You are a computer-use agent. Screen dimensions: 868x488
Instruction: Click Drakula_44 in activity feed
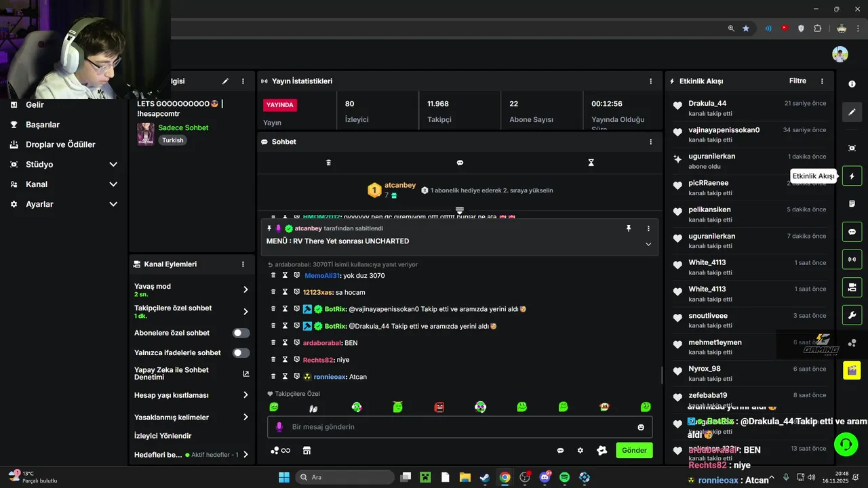707,103
